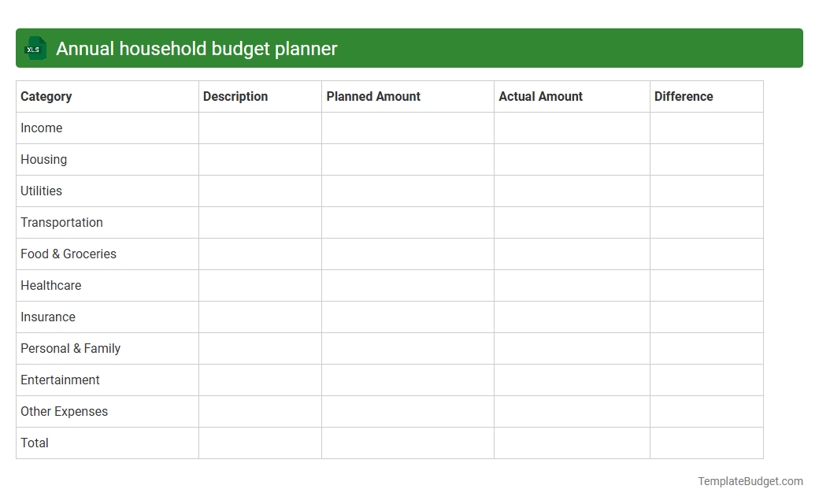Click the Healthcare category cell
The image size is (819, 504).
coord(50,285)
